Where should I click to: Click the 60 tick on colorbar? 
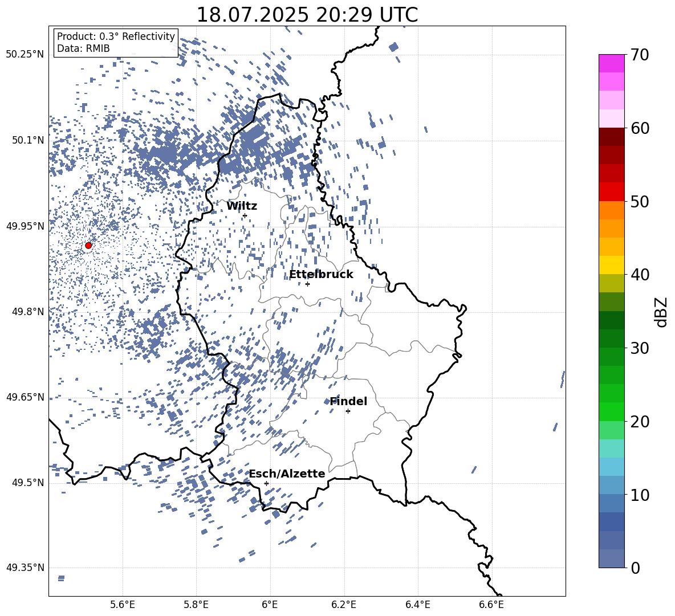pyautogui.click(x=640, y=128)
